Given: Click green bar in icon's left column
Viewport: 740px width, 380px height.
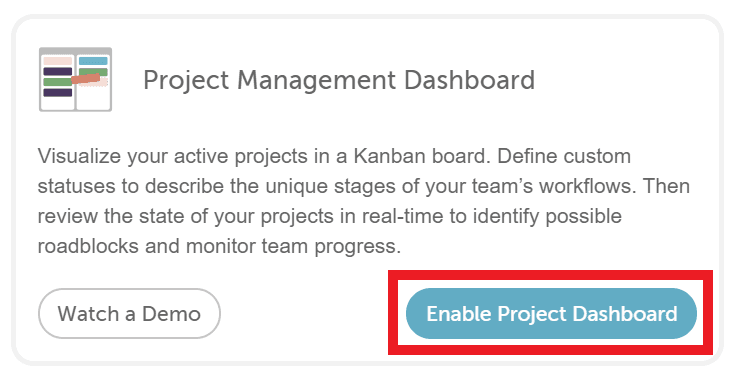Looking at the screenshot, I should coord(57,82).
